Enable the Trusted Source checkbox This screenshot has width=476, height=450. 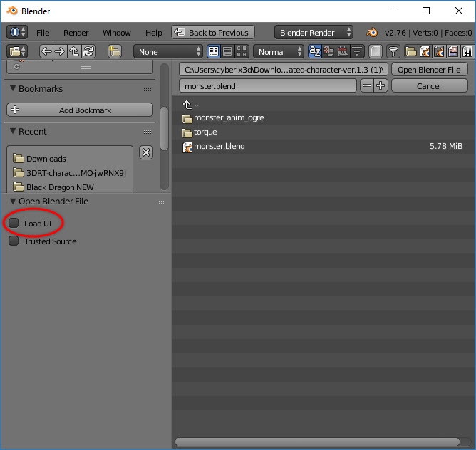tap(14, 241)
